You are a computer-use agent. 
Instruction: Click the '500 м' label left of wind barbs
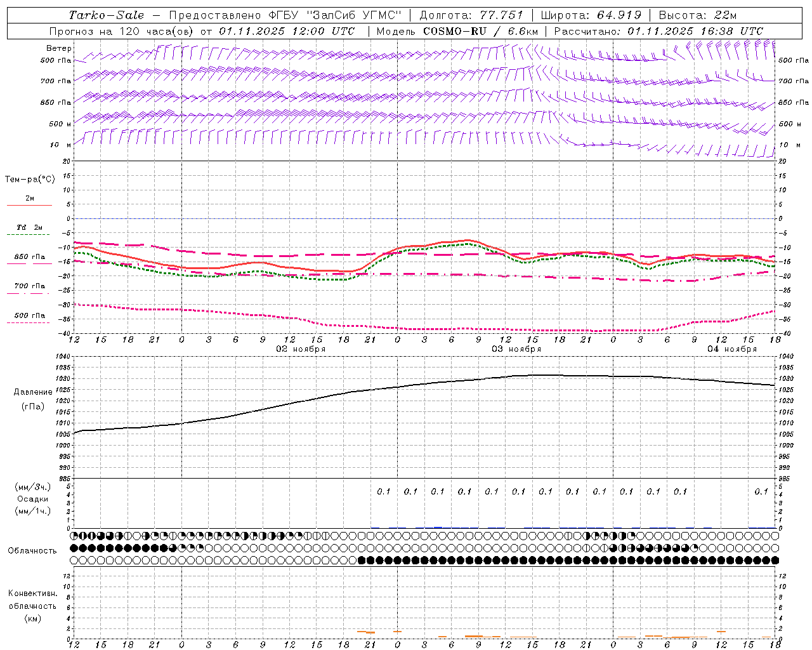(60, 124)
